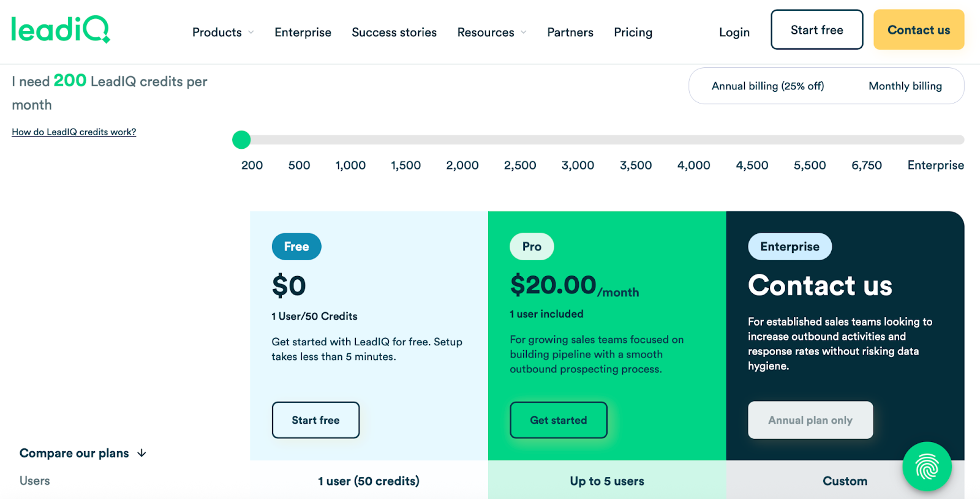Viewport: 980px width, 499px height.
Task: Click Start free in the navigation bar
Action: 816,29
